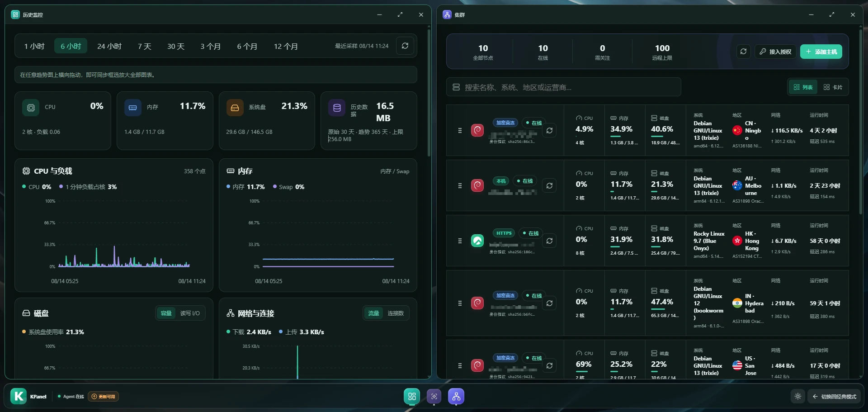Open the history monitor app from dock
868x412 pixels.
point(412,397)
